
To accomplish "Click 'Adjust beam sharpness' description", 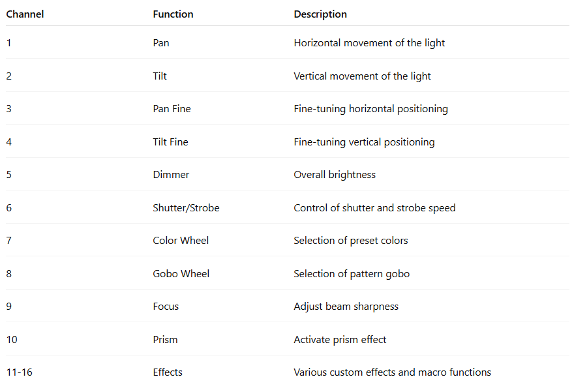I will [346, 307].
